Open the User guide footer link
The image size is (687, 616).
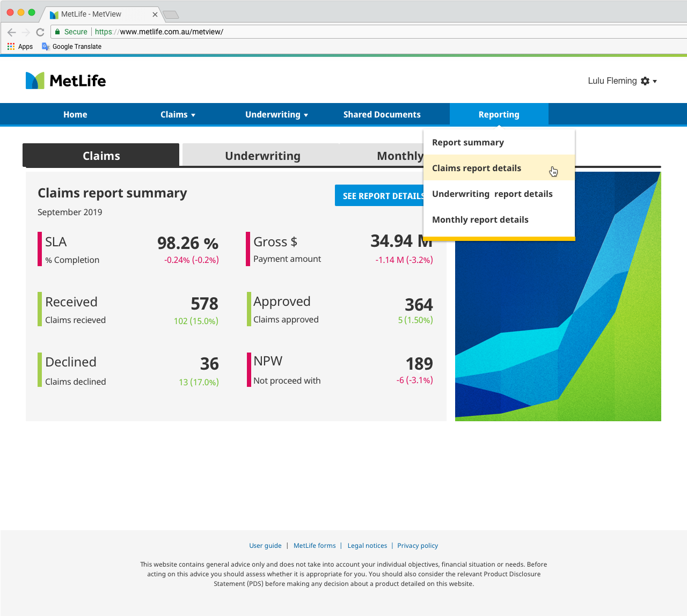click(265, 546)
